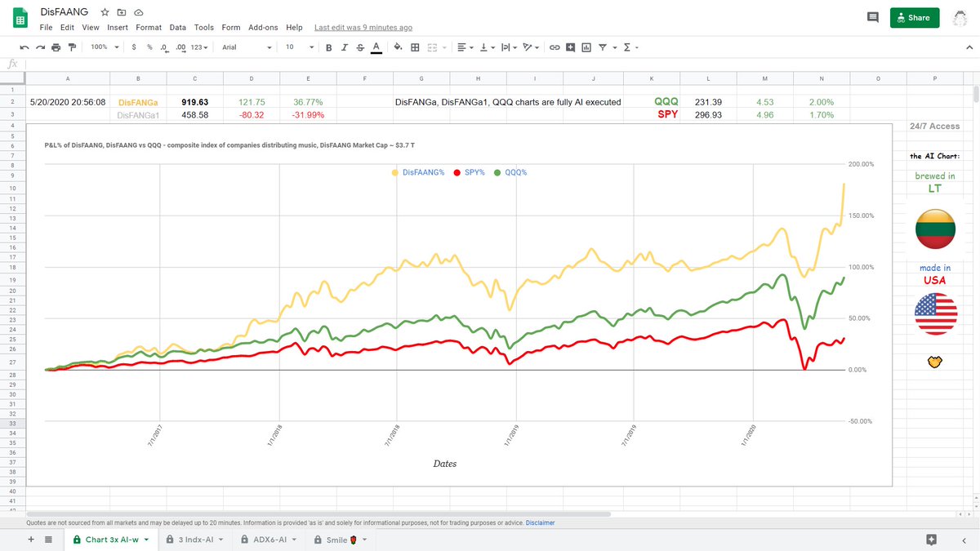Select cell with value 919.63

(x=194, y=102)
